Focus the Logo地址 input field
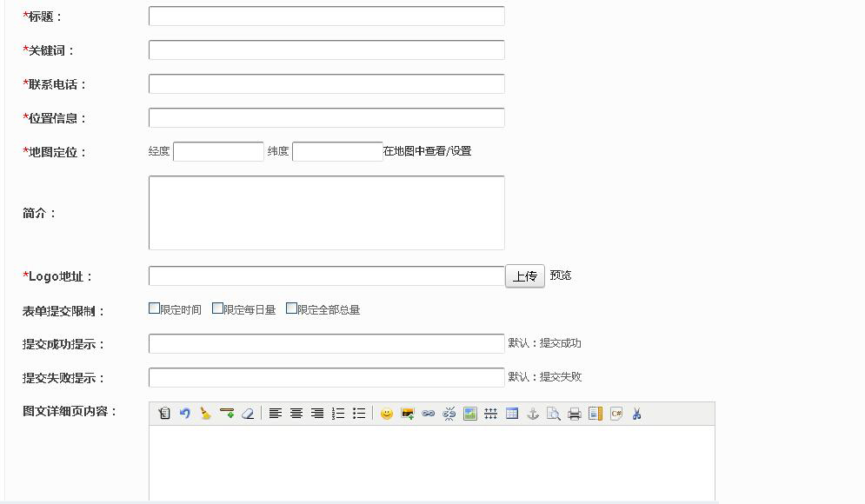Screen dimensions: 865x504 (x=327, y=275)
